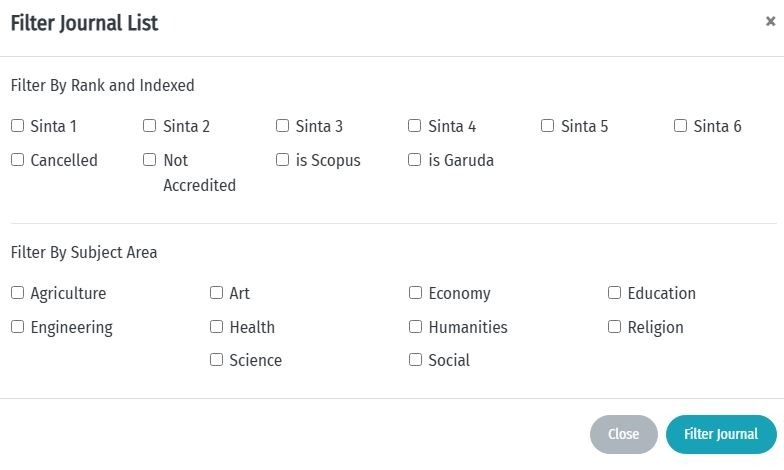Tick the Not Accredited checkbox
Viewport: 784px width, 470px height.
(x=150, y=160)
